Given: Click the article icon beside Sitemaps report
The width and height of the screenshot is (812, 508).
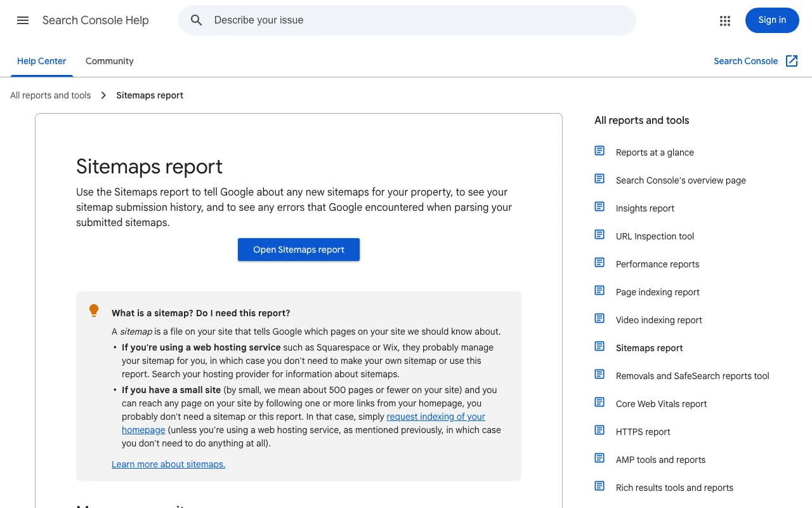Looking at the screenshot, I should pos(599,347).
